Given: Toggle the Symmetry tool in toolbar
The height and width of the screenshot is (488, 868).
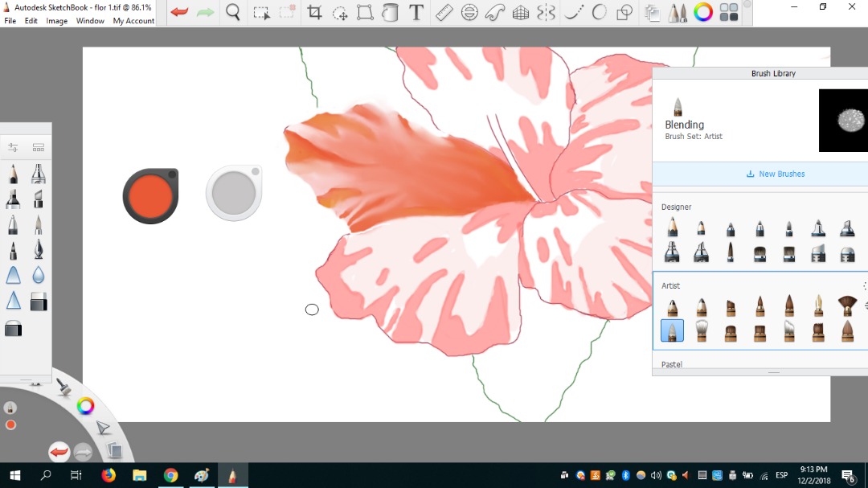Looking at the screenshot, I should coord(547,13).
